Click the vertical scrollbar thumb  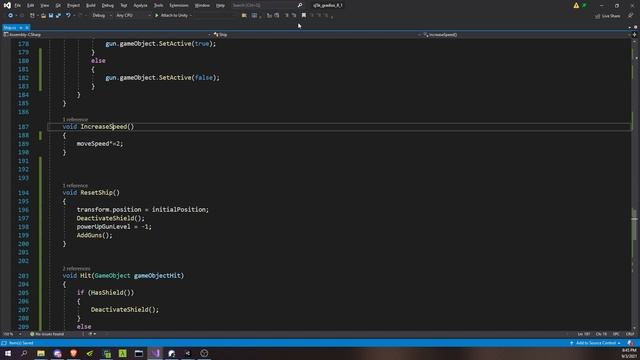[x=634, y=224]
